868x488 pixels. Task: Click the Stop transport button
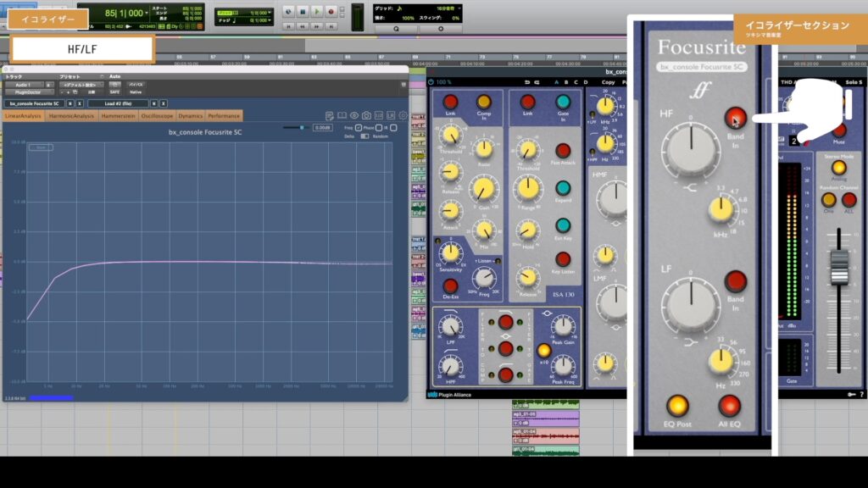303,11
